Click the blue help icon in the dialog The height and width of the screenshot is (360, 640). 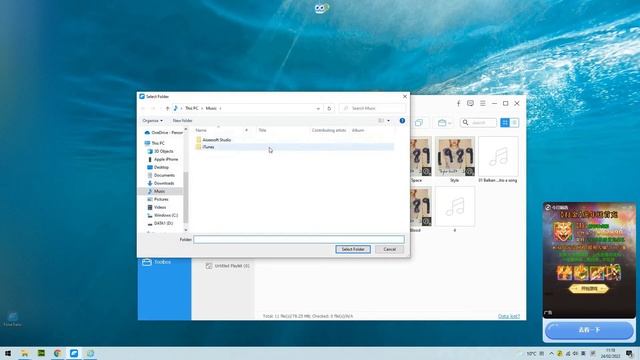click(402, 121)
